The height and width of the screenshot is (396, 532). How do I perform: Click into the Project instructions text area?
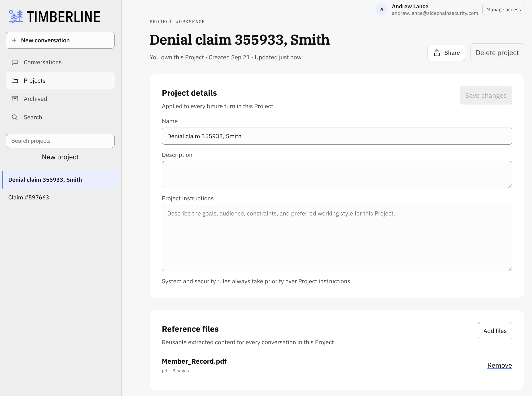click(337, 238)
